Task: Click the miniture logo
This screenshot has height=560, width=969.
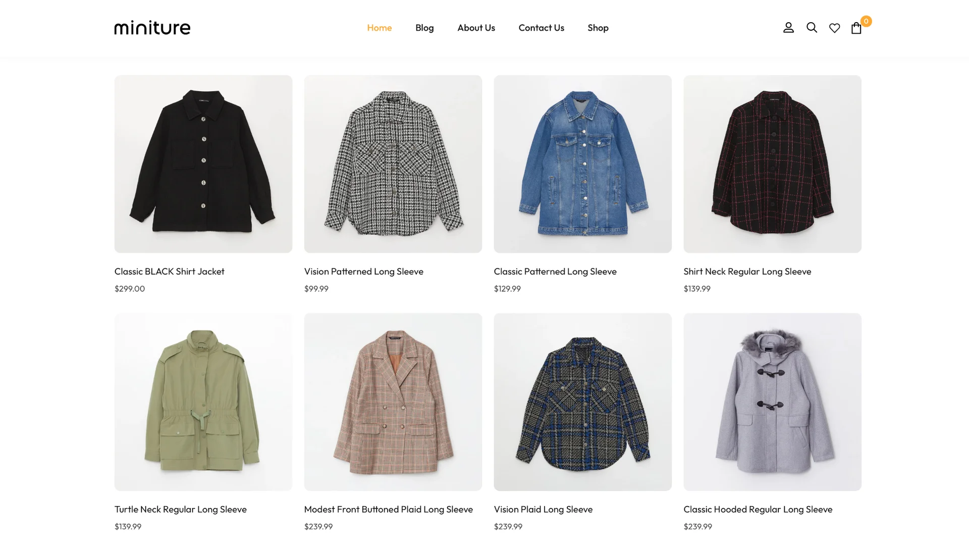Action: [x=152, y=28]
